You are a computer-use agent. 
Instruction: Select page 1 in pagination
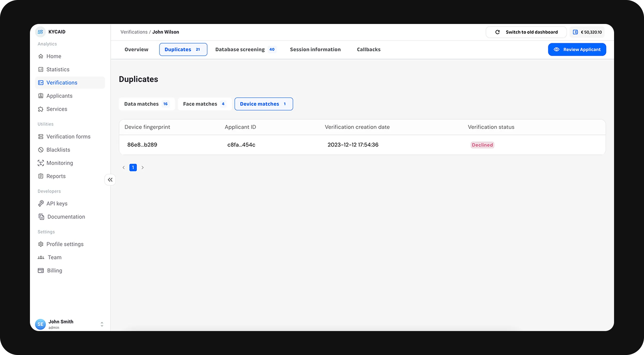(x=133, y=168)
